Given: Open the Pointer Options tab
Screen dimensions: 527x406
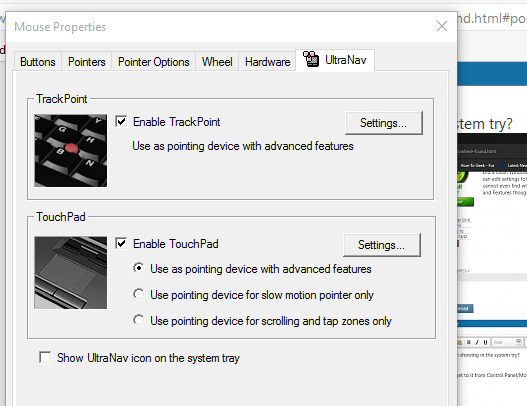Looking at the screenshot, I should pyautogui.click(x=154, y=62).
